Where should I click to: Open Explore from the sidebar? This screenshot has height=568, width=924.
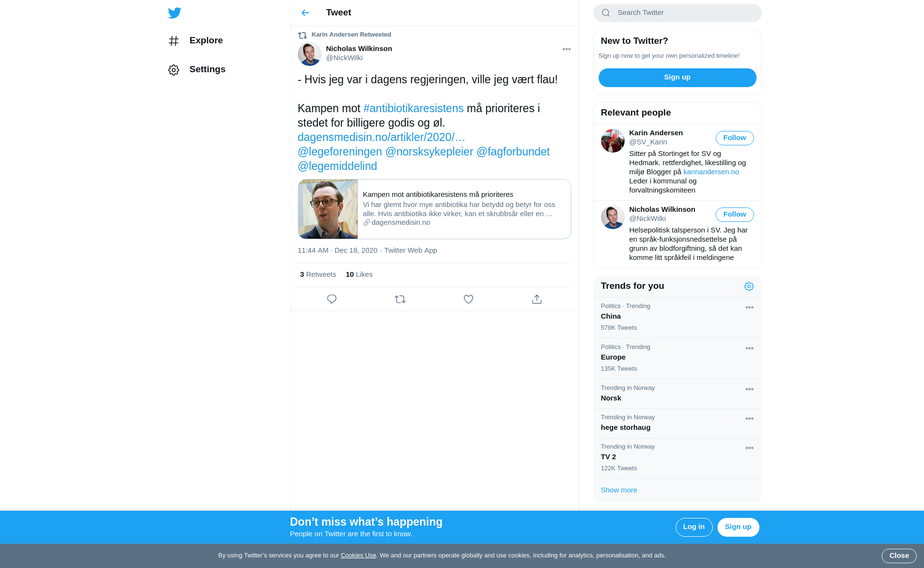pyautogui.click(x=196, y=41)
